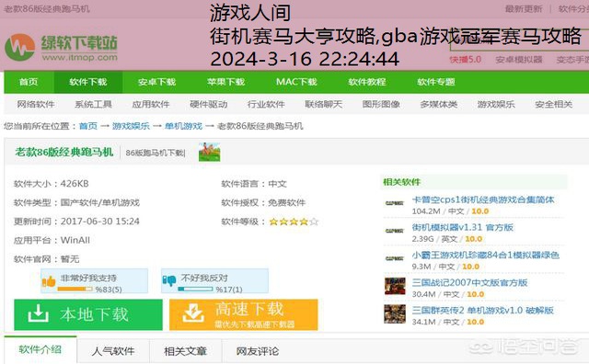Screen dimensions: 589x364
Task: Click the 软件等级 star rating
Action: pyautogui.click(x=294, y=222)
